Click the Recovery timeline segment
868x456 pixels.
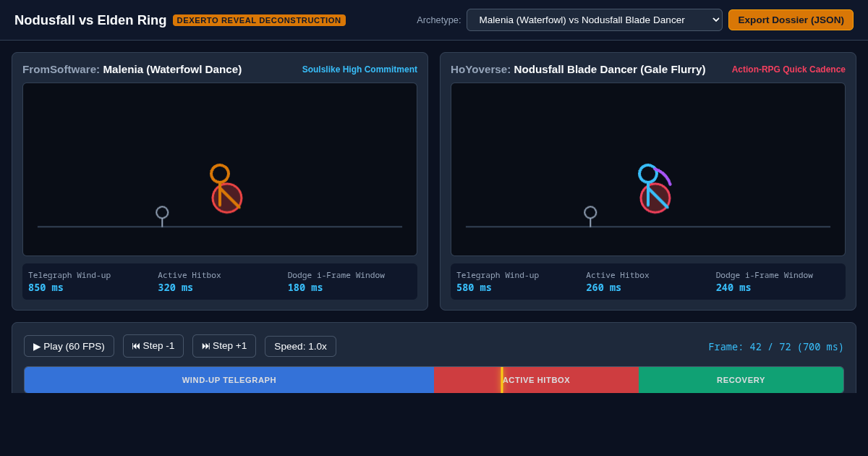741,380
